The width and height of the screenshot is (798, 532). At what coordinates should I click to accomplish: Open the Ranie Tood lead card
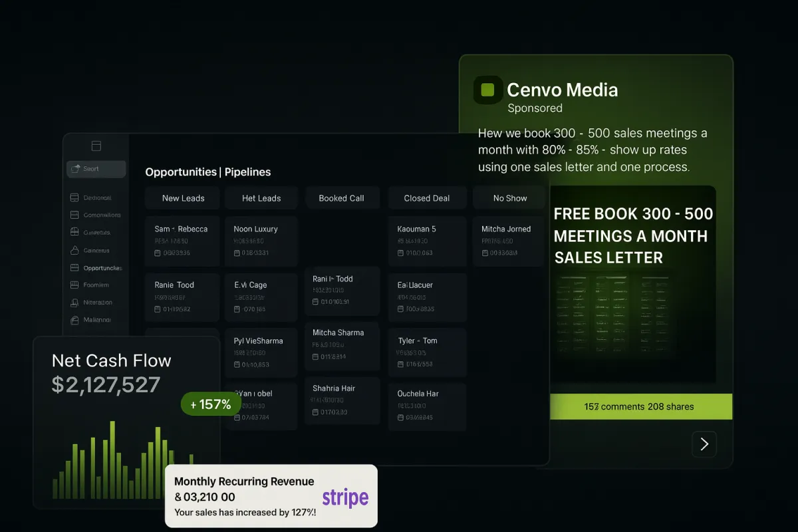coord(182,297)
